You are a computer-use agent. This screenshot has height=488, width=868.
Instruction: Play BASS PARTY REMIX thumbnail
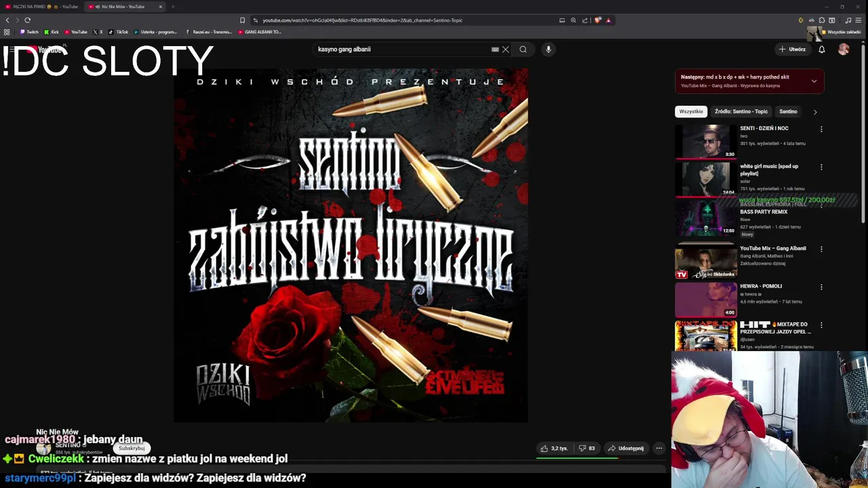tap(705, 218)
